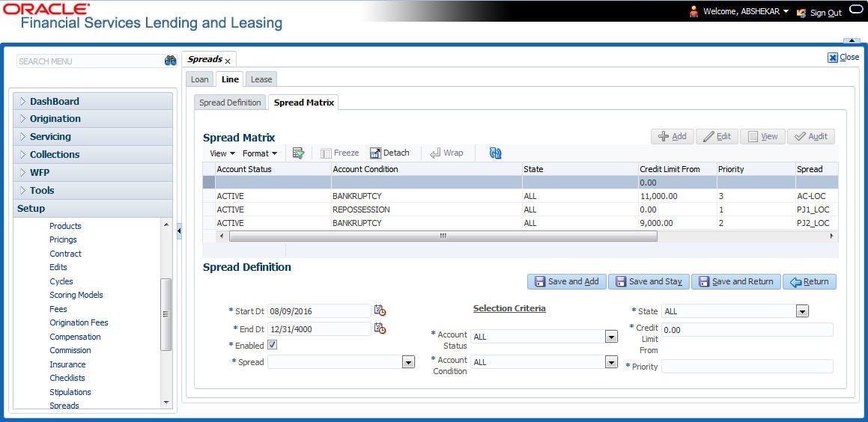868x422 pixels.
Task: Click the setup menu vertical scrollbar thumb
Action: tap(166, 314)
